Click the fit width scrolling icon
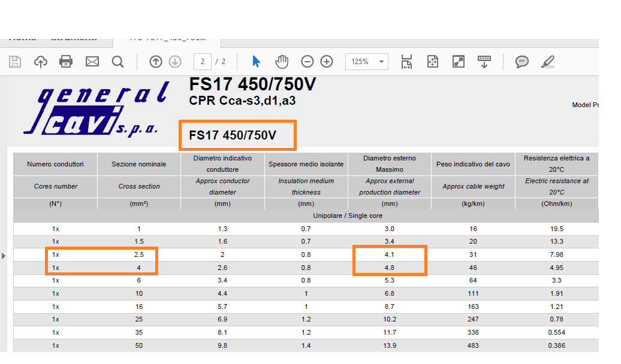Viewport: 621px width, 364px height. 407,62
